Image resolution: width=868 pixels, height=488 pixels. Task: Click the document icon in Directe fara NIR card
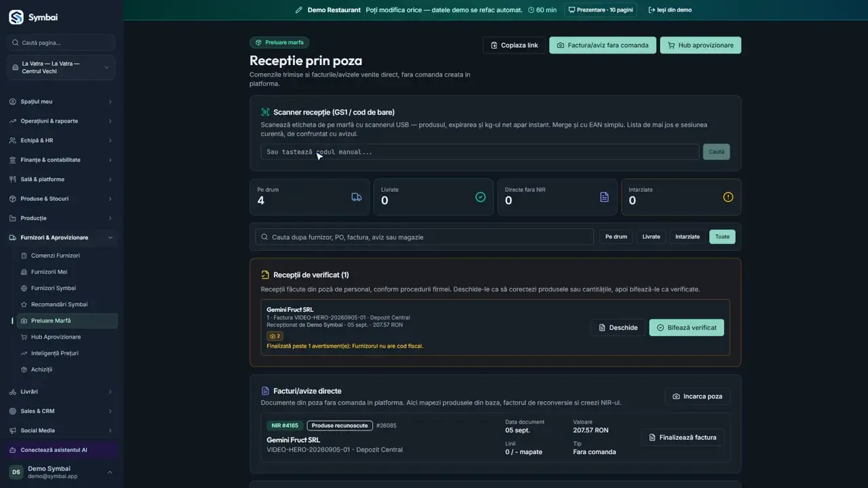(x=604, y=197)
